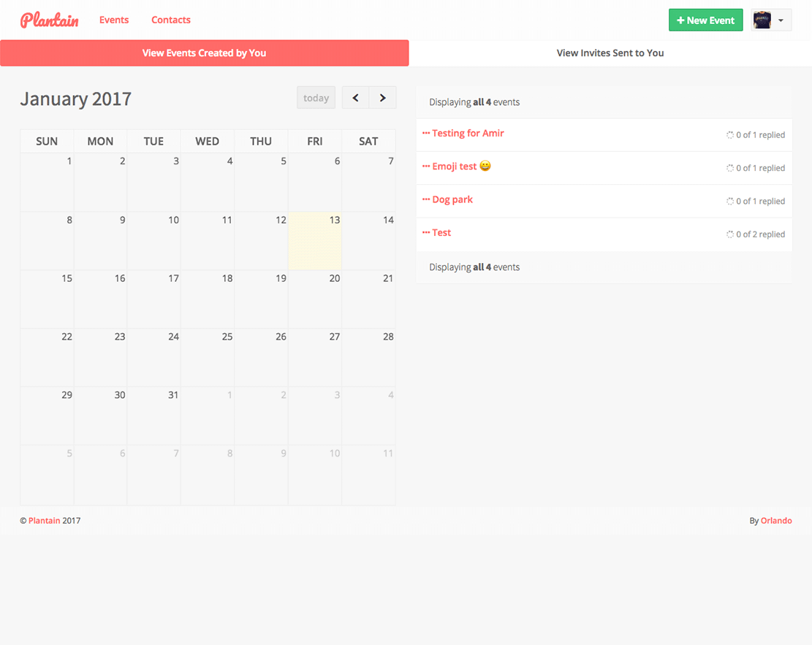Go to previous month with left chevron
Image resolution: width=812 pixels, height=645 pixels.
tap(355, 98)
